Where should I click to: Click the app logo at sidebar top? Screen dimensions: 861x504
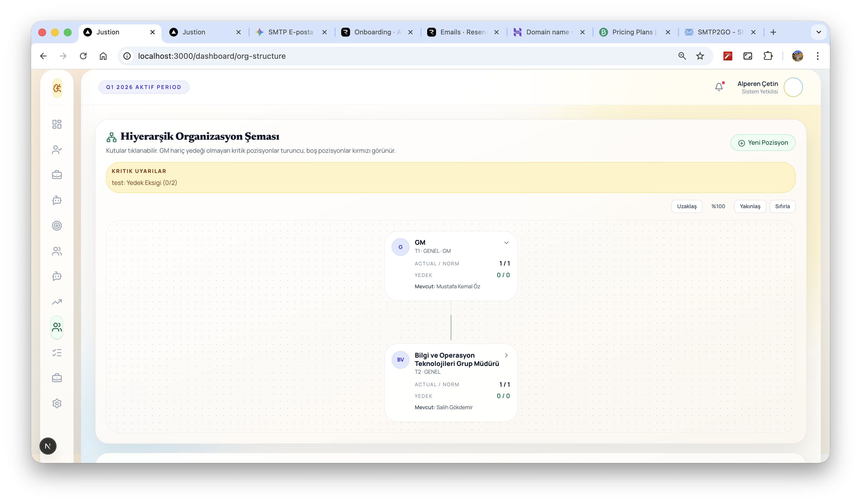(57, 88)
